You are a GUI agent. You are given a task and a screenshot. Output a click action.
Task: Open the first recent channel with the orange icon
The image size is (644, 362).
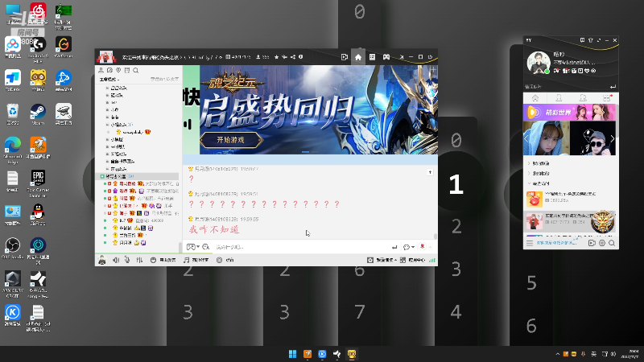(x=569, y=199)
